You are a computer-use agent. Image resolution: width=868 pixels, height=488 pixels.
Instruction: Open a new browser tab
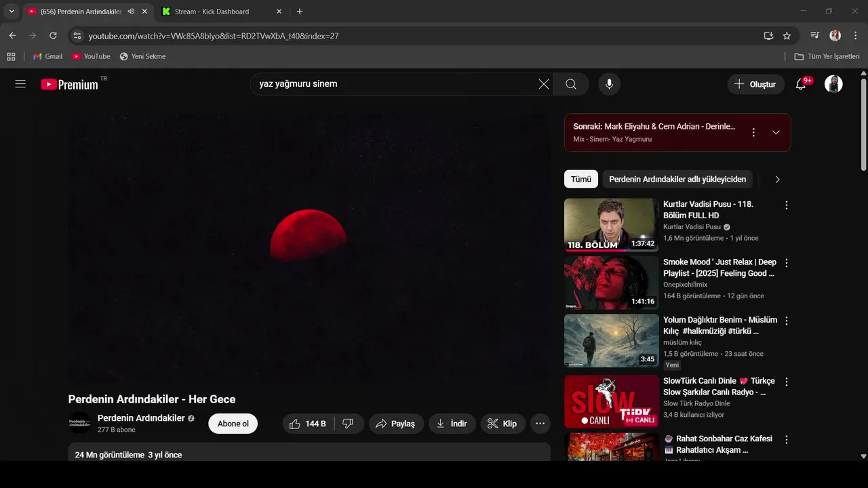300,12
